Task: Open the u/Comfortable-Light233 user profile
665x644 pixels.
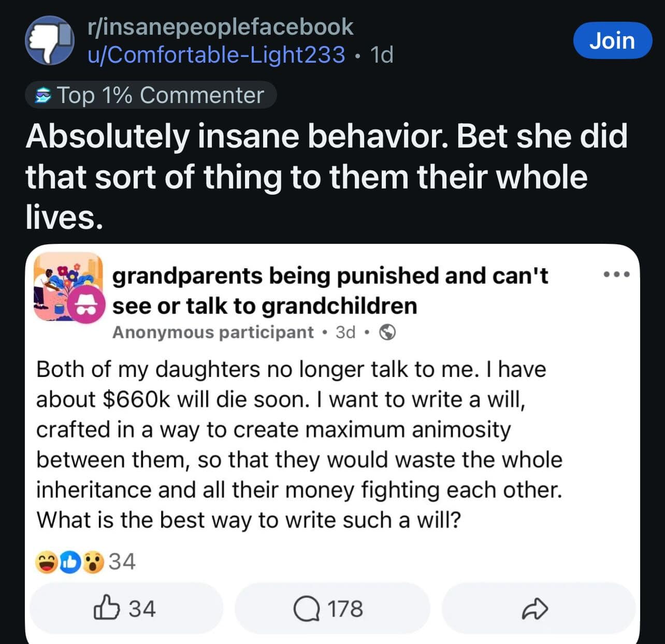Action: point(216,54)
